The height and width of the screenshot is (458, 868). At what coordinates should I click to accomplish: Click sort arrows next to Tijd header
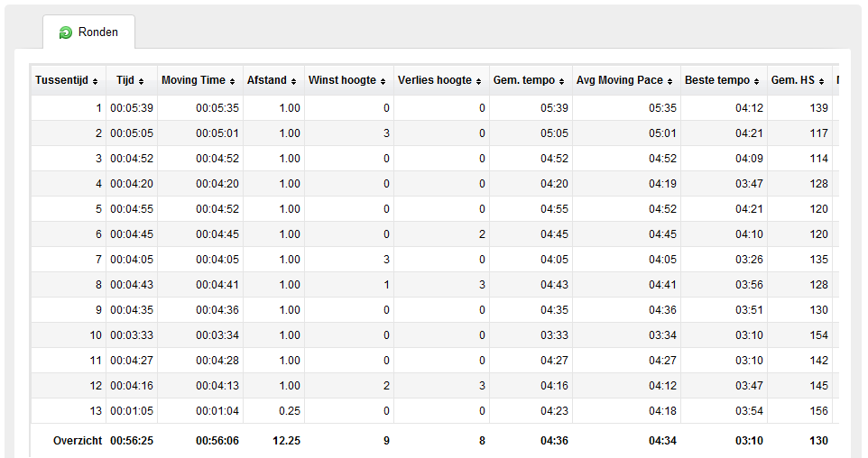[x=141, y=81]
